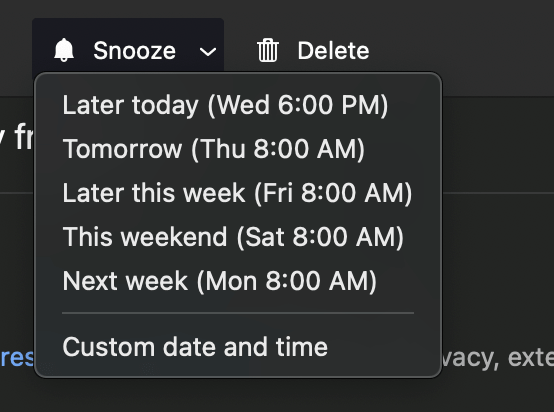Open Custom date and time picker
Screen dimensions: 554x412
[x=238, y=347]
